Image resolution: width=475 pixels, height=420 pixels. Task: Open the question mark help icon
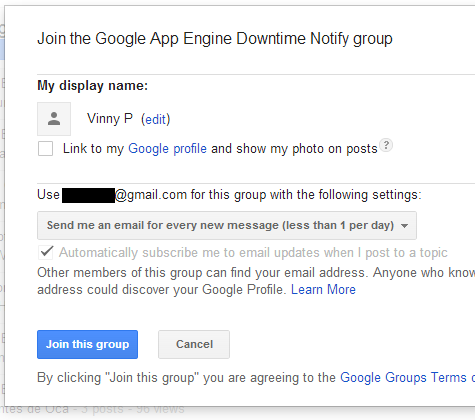tap(386, 145)
